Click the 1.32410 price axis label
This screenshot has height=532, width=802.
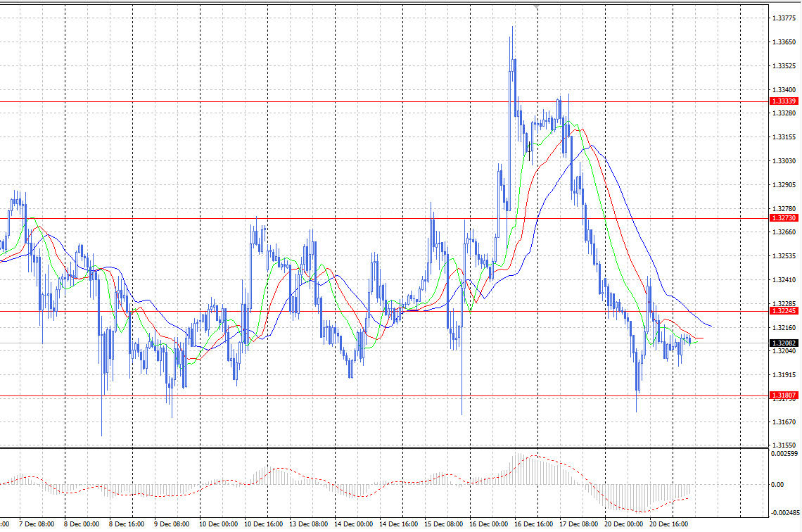[x=784, y=280]
